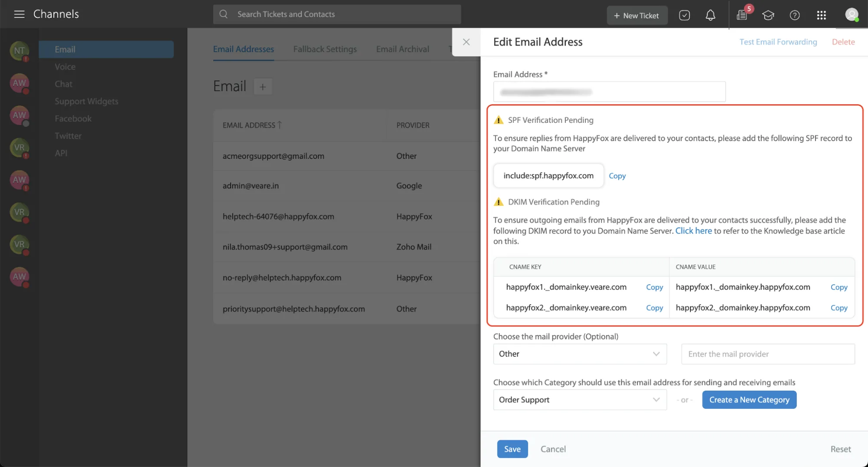The width and height of the screenshot is (868, 467).
Task: Focus the Enter the mail provider field
Action: coord(768,354)
